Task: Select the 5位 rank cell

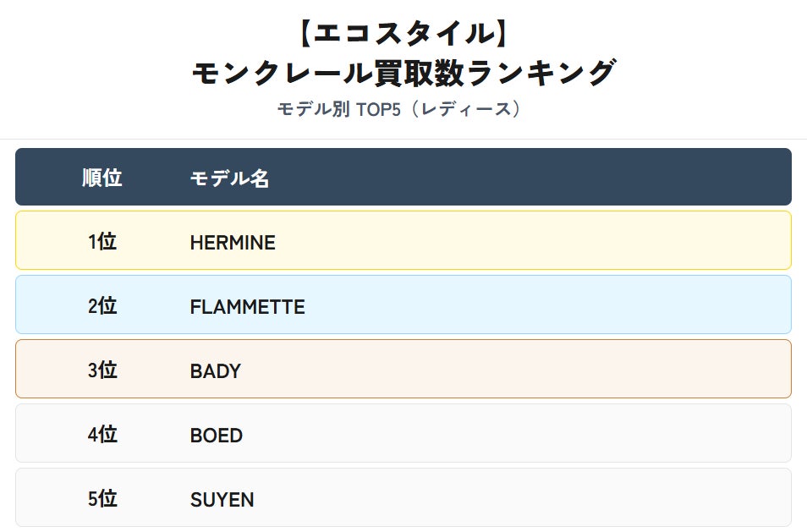Action: [x=102, y=499]
